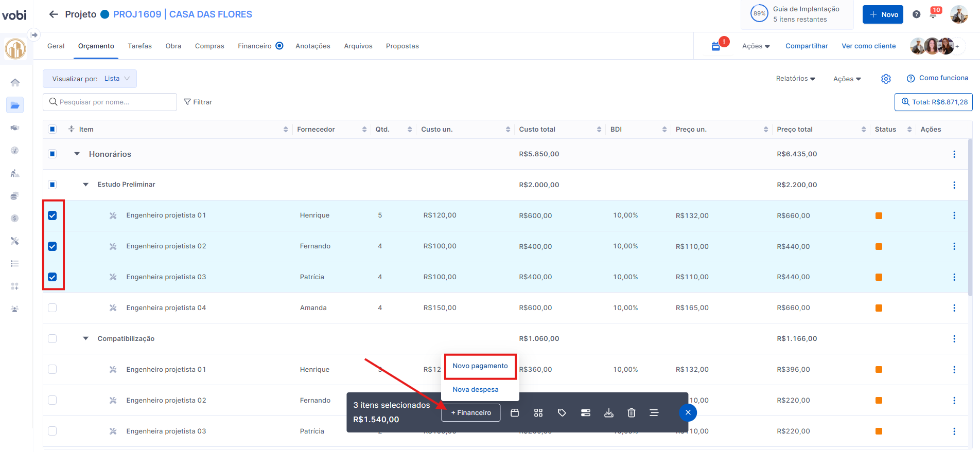Check the Engenheira projetista 04 row checkbox
Image resolution: width=980 pixels, height=452 pixels.
point(52,308)
